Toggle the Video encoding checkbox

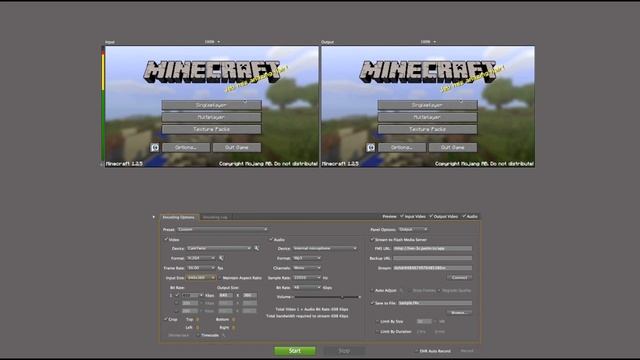(x=166, y=239)
